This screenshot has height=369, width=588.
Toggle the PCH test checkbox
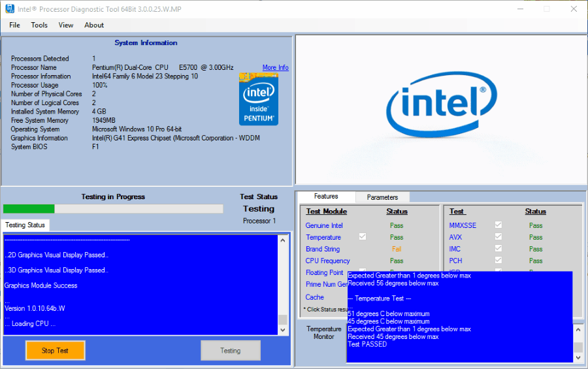coord(498,260)
